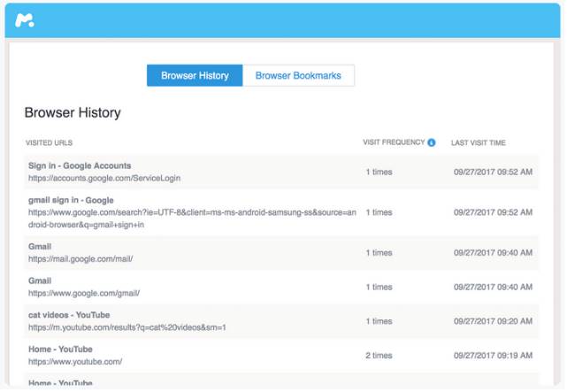Open the google.com search gmail+sign+in URL
Screen dimensions: 568x392
pyautogui.click(x=192, y=219)
